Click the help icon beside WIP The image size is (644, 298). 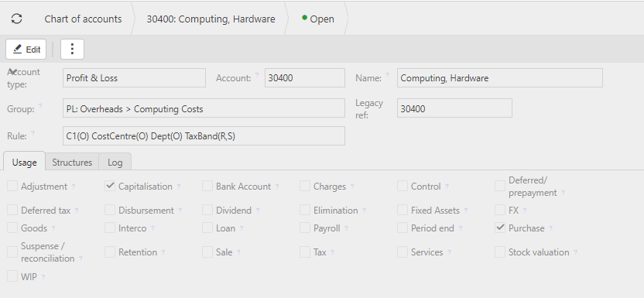[43, 276]
